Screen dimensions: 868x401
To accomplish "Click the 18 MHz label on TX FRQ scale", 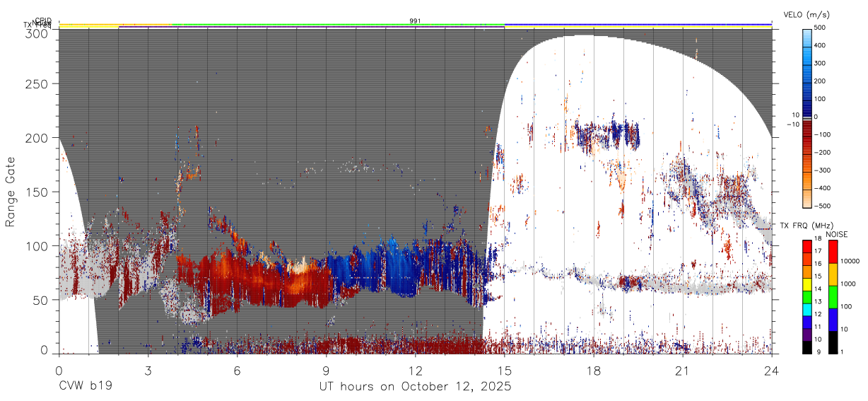I will [x=819, y=240].
